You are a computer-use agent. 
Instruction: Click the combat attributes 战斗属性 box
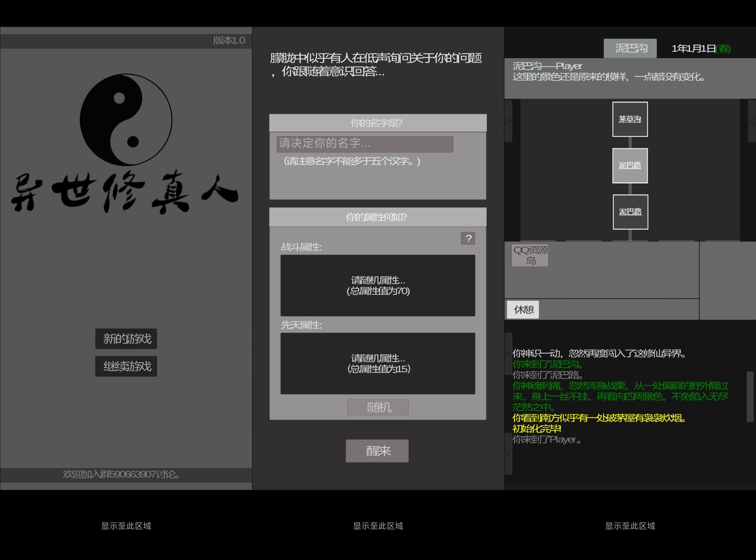(x=378, y=285)
